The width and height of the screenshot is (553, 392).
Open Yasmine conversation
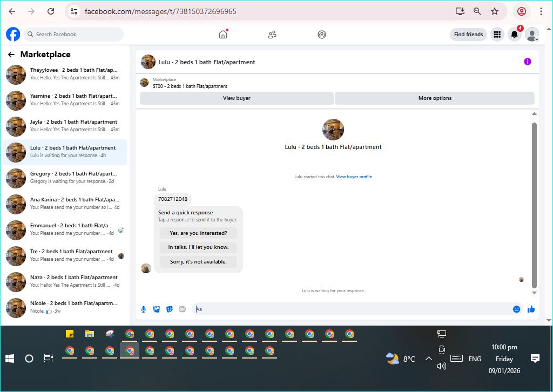65,100
